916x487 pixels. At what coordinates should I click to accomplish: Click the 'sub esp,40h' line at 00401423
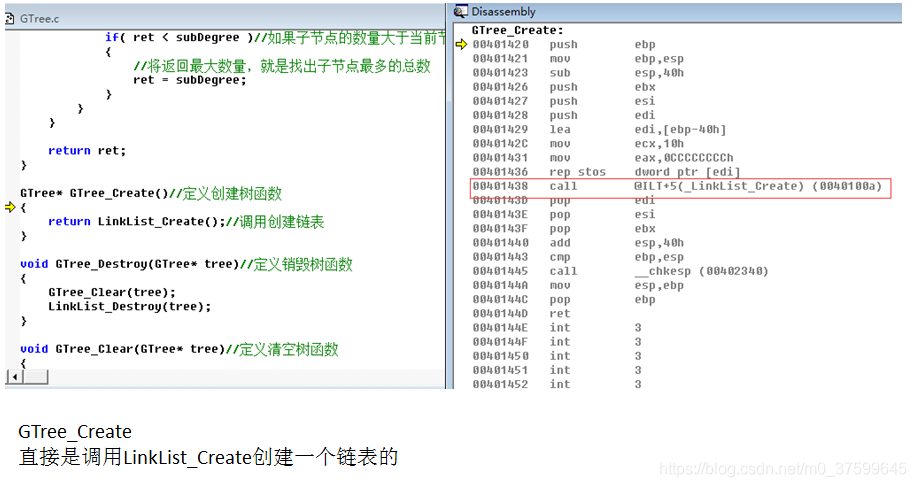578,72
